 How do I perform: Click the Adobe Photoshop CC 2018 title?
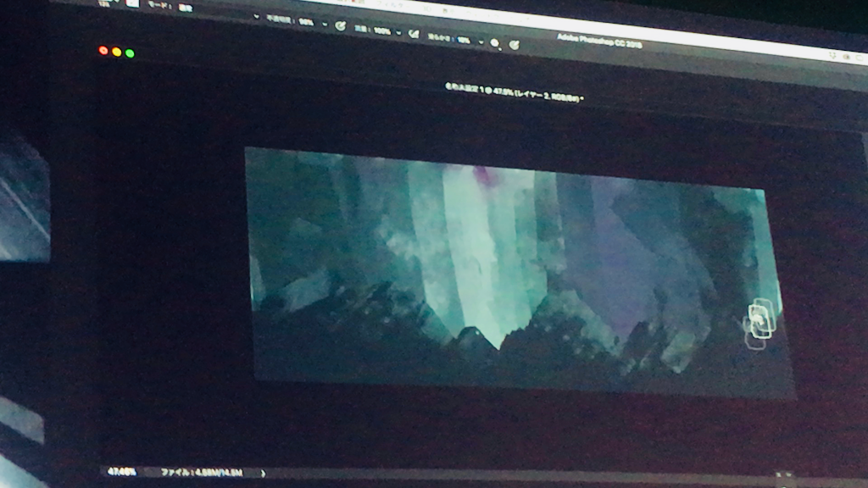599,42
